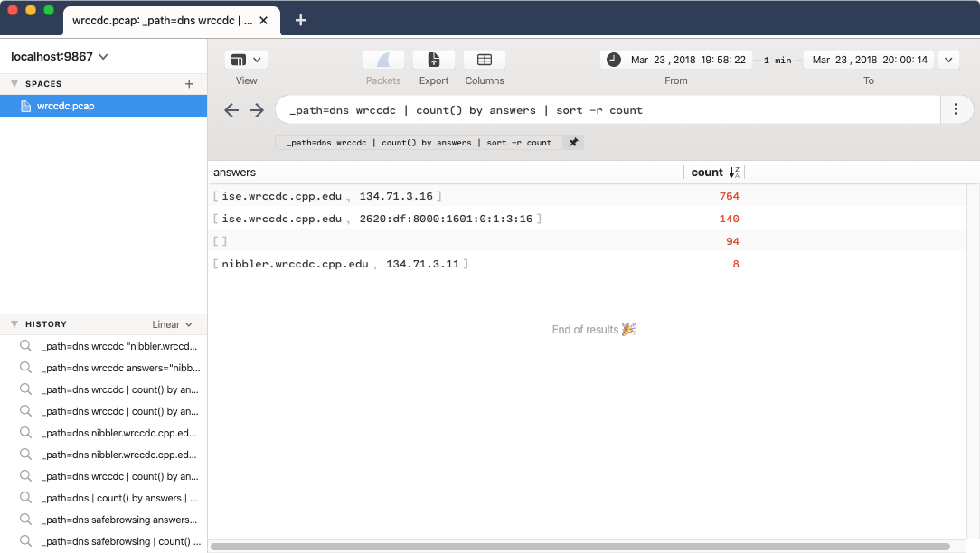The image size is (980, 553).
Task: Toggle sort direction on the count column
Action: point(735,172)
